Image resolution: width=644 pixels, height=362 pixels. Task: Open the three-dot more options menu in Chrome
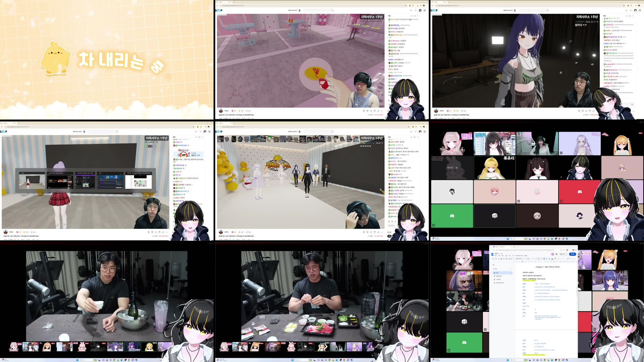point(576,250)
